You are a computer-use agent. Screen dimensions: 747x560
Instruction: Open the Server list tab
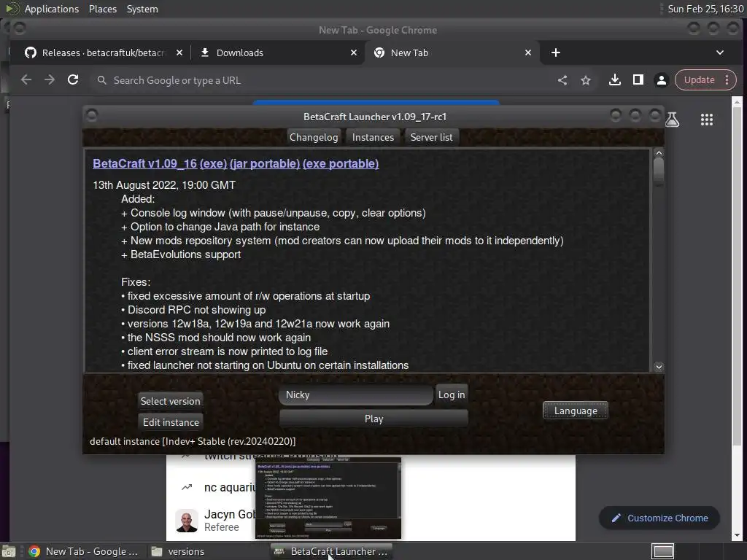tap(431, 137)
